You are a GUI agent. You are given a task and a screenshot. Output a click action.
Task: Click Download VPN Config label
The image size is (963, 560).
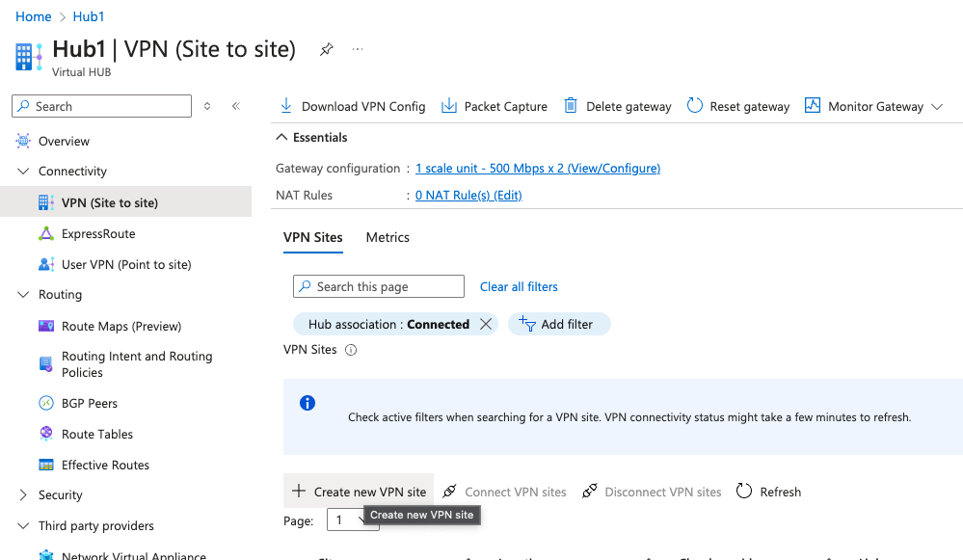[x=363, y=107]
